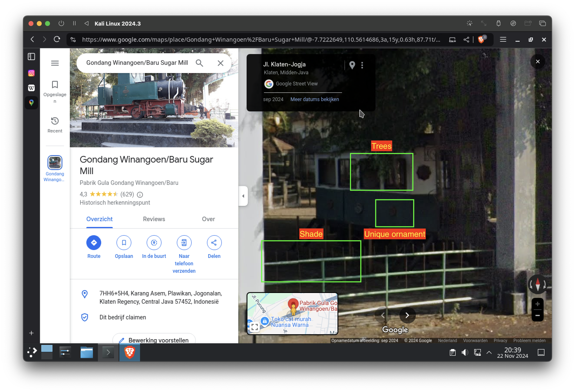Share the place with Delen
This screenshot has width=575, height=392.
(214, 247)
